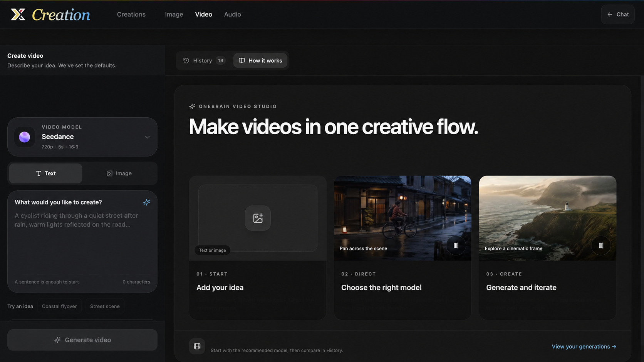Viewport: 644px width, 362px height.
Task: Click the Choose the right model heading
Action: (381, 287)
